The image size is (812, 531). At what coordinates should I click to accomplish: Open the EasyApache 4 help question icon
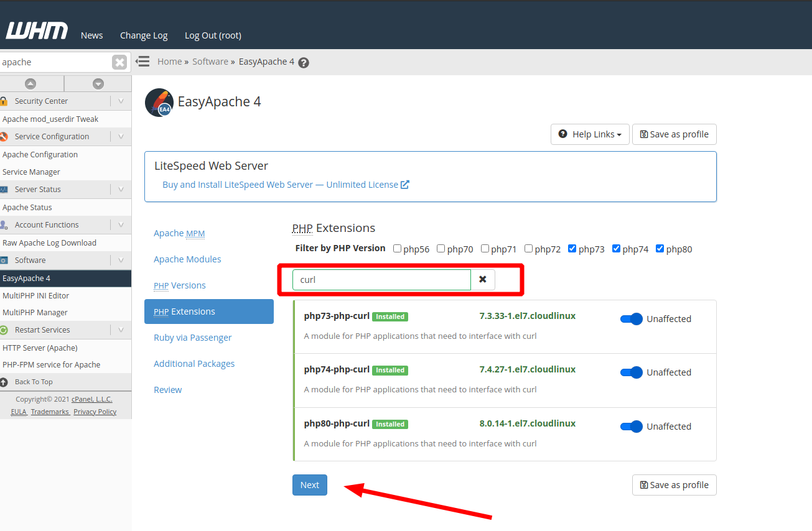pos(304,63)
